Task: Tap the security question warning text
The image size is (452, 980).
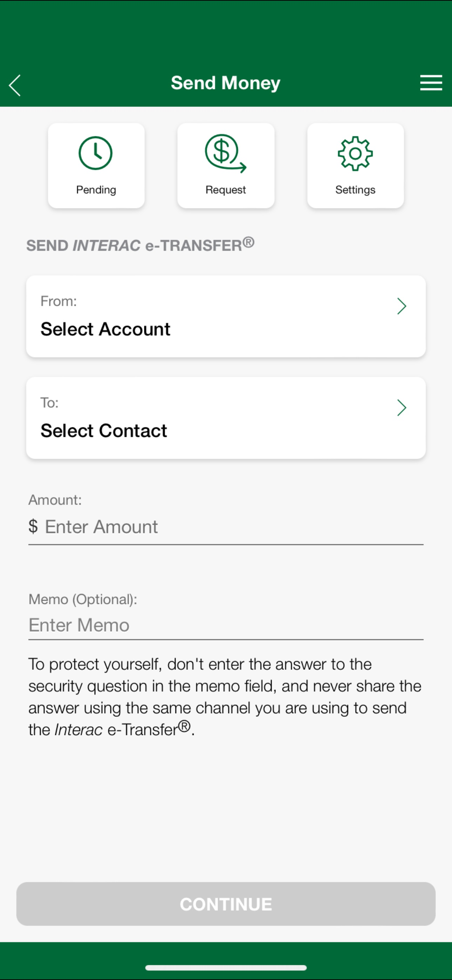Action: [x=225, y=697]
